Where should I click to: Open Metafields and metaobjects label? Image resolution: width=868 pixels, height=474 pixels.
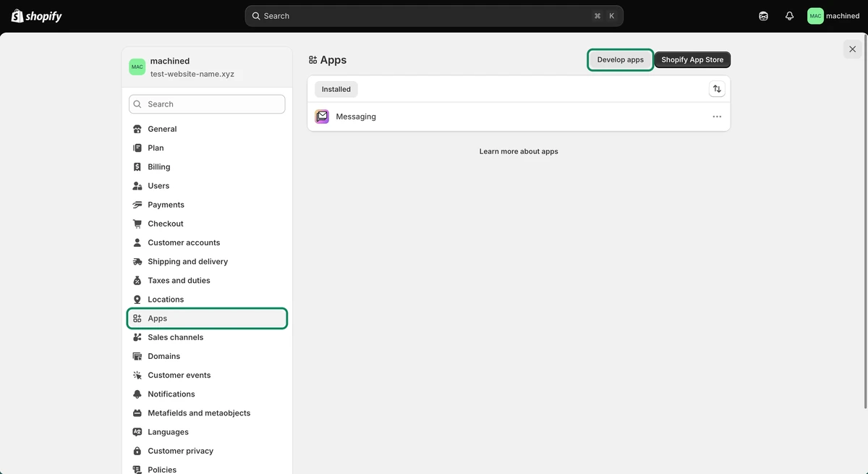pyautogui.click(x=199, y=413)
